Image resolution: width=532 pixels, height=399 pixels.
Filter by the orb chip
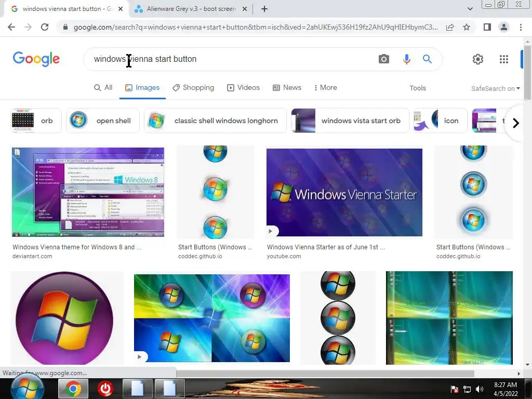(36, 121)
